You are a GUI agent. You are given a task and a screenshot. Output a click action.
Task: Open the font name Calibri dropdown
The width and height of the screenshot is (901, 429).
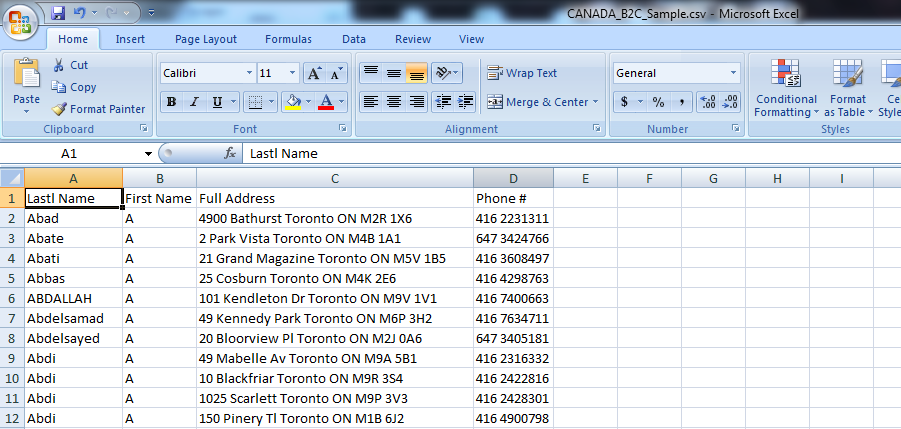249,74
